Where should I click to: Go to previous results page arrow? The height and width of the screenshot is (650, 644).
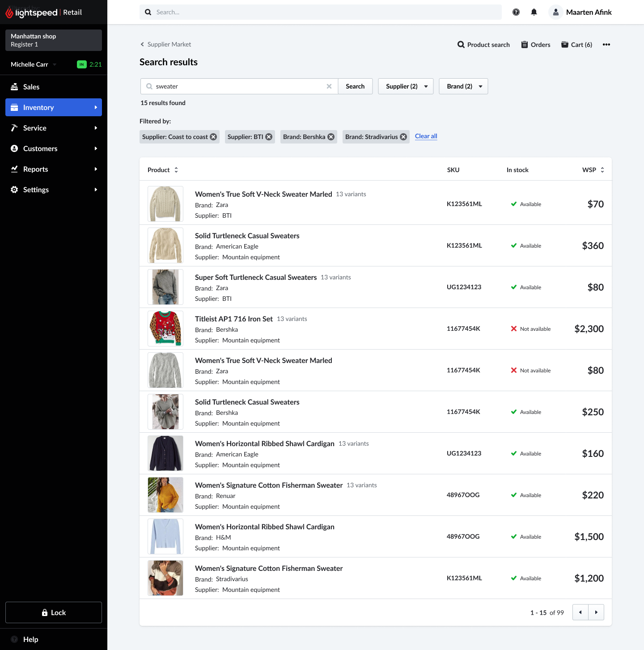pos(580,612)
